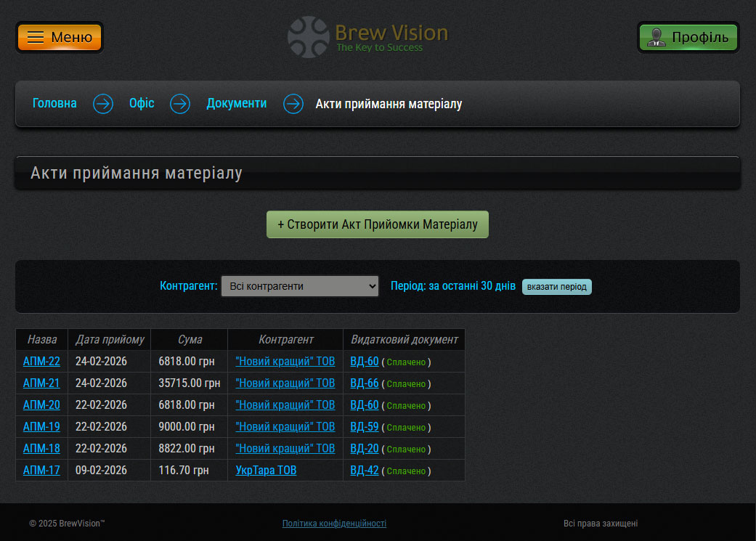Open the Документи breadcrumb link
The image size is (756, 541).
click(x=236, y=103)
